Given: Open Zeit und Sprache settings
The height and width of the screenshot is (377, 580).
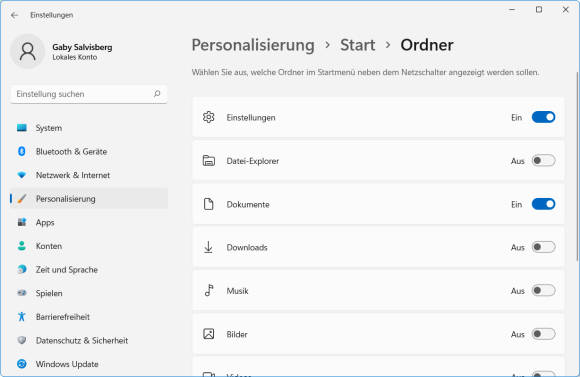Looking at the screenshot, I should [x=89, y=269].
